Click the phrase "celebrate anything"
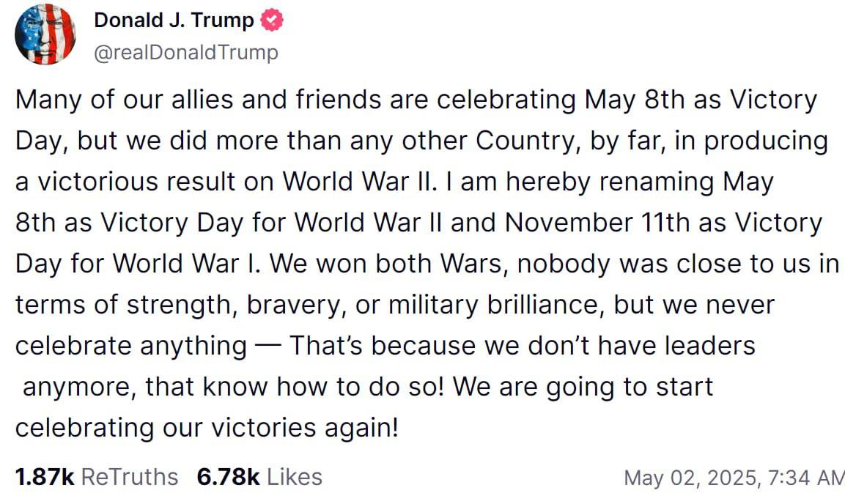845x504 pixels. point(131,346)
